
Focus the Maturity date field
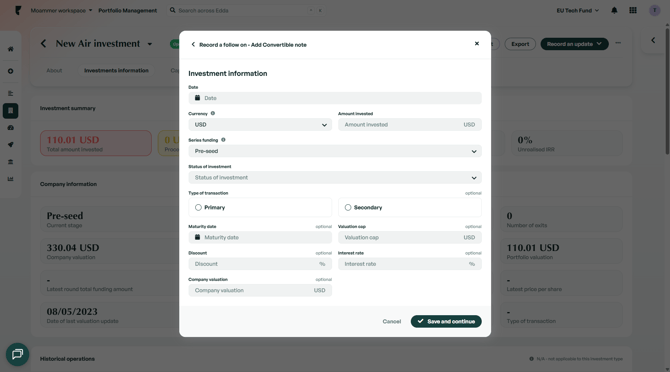coord(260,237)
